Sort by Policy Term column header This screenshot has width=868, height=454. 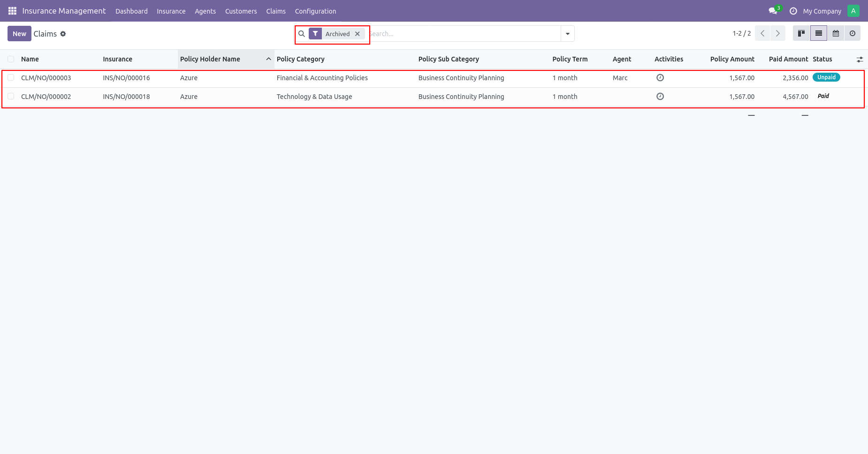click(x=570, y=59)
